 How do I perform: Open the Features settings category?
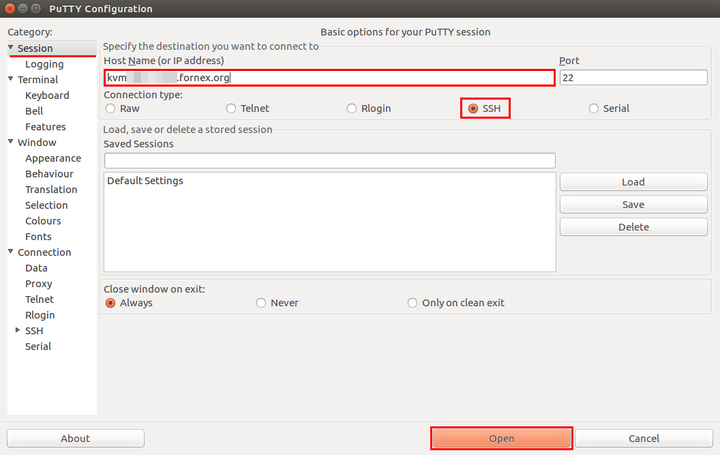45,127
